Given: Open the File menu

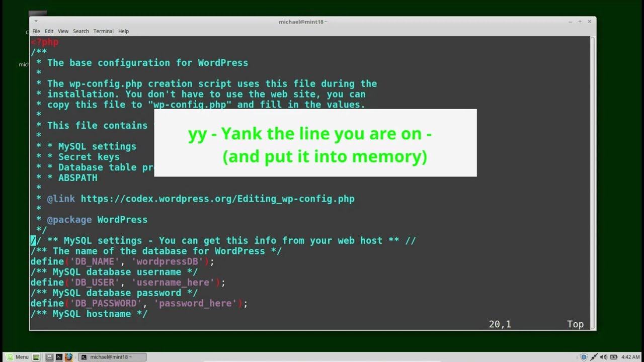Looking at the screenshot, I should click(x=36, y=31).
